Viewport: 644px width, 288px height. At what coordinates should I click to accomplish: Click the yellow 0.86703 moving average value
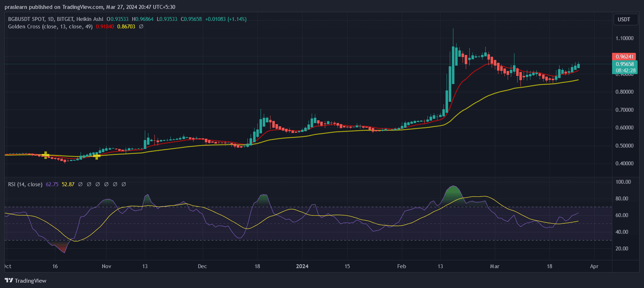tap(126, 27)
